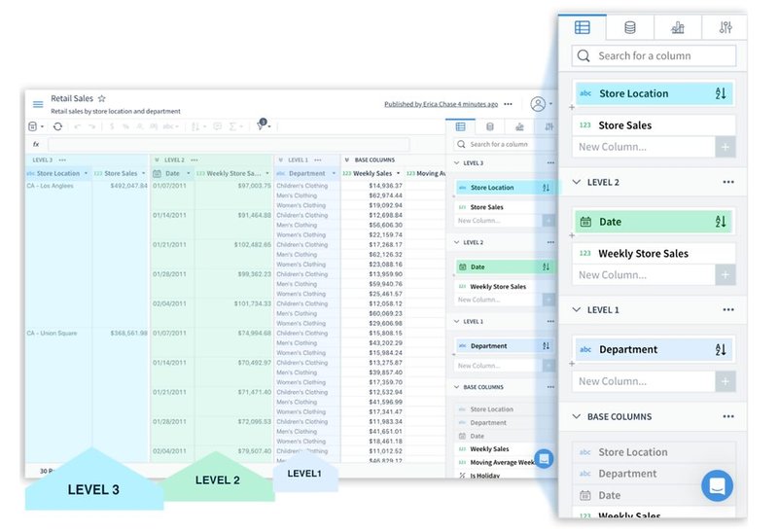
Task: Toggle sort on the enlarged Department pill
Action: pos(721,349)
